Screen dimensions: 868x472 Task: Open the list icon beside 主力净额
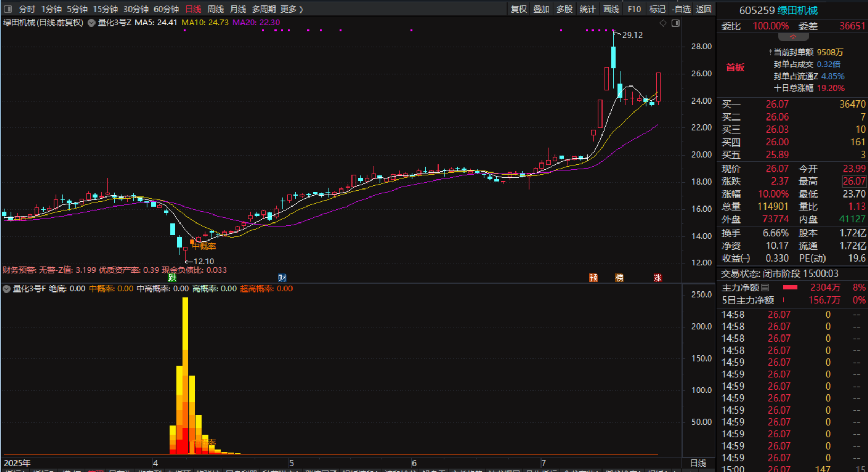pos(765,288)
